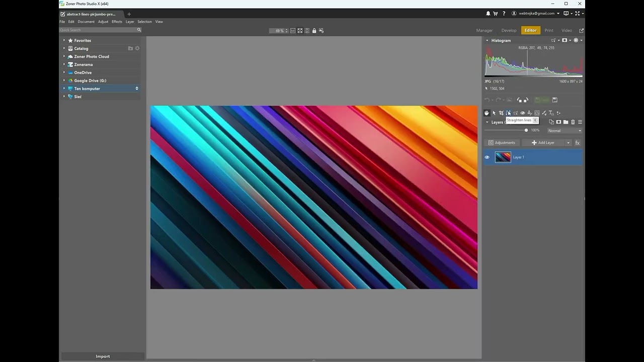This screenshot has width=644, height=362.
Task: Select the Text tool
Action: pyautogui.click(x=551, y=113)
